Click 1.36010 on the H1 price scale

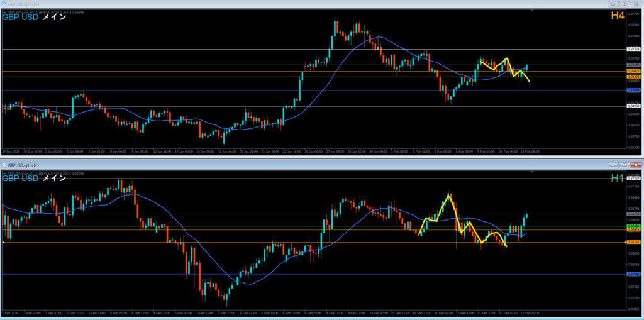(x=633, y=253)
